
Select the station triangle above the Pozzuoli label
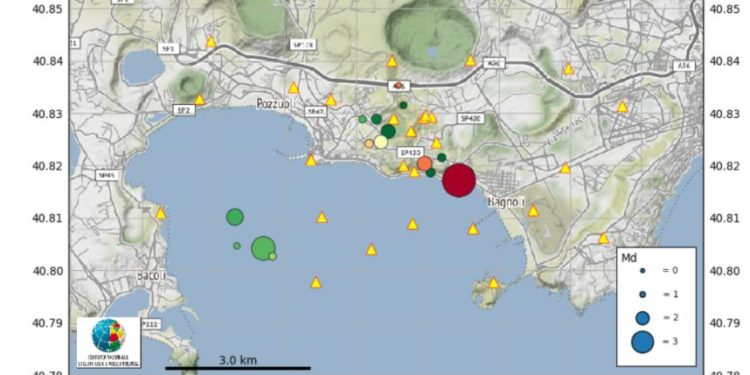294,88
